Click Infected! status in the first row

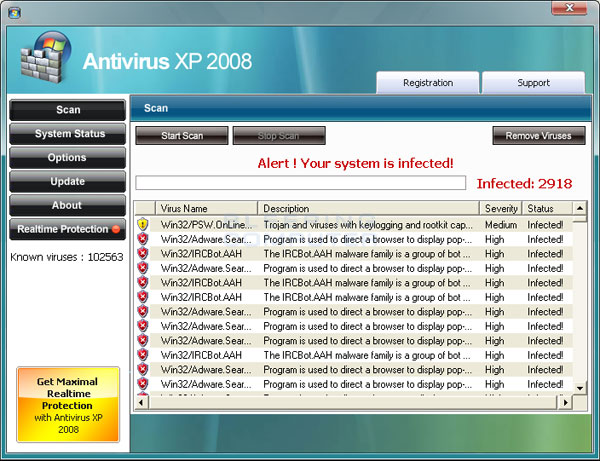(545, 225)
